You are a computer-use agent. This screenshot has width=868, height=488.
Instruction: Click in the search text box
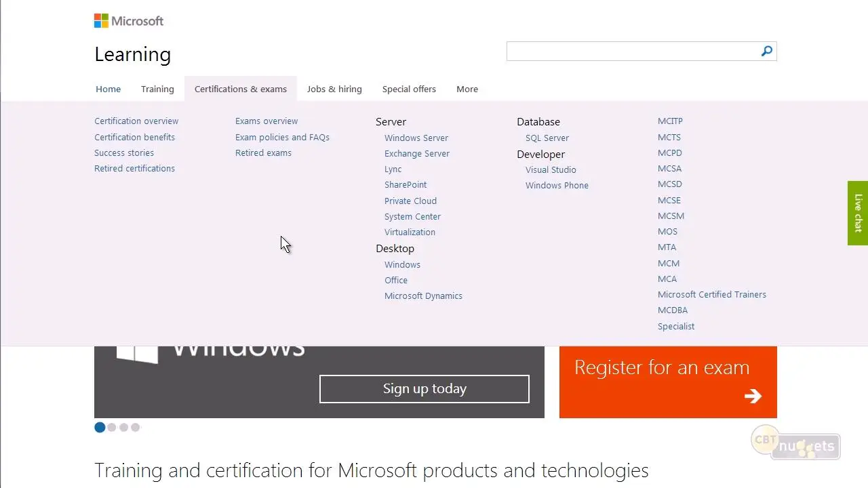631,52
